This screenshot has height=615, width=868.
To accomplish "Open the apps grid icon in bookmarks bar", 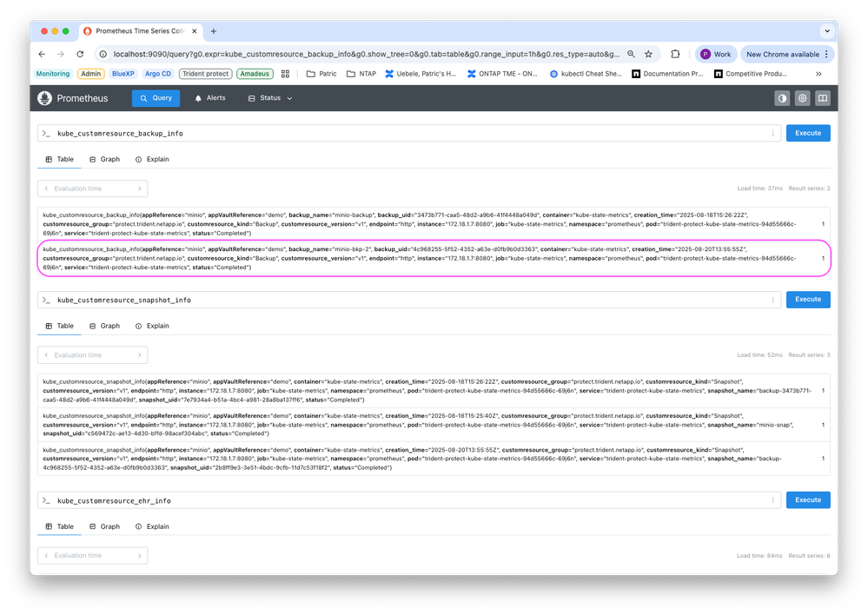I will (285, 74).
